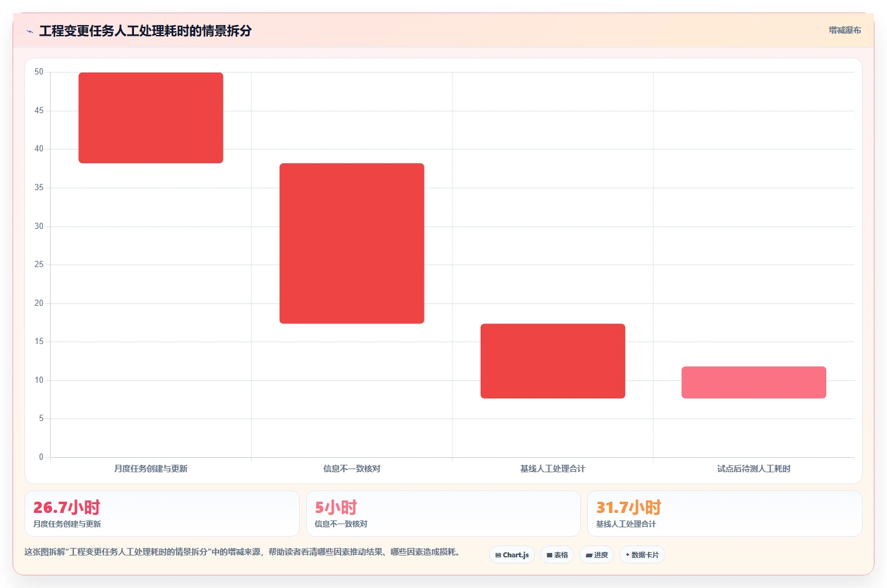Viewport: 887px width, 588px height.
Task: Click y-axis value 25
Action: coord(39,265)
